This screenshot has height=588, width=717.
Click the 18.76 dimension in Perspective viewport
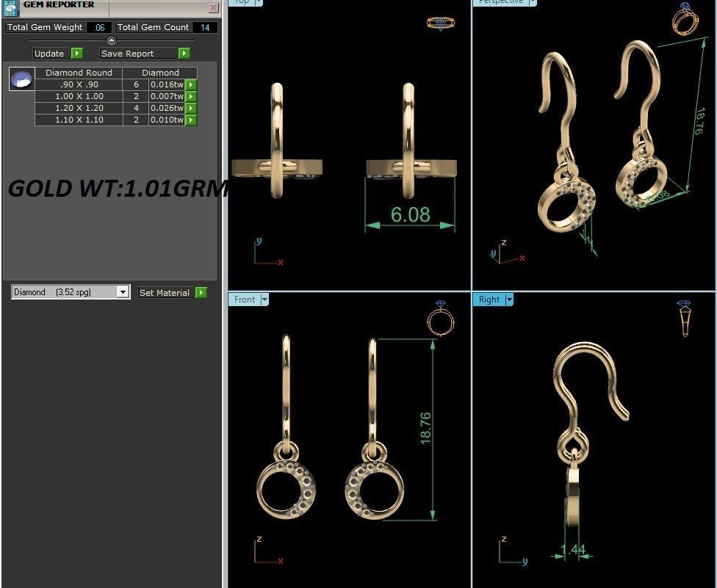click(x=699, y=121)
